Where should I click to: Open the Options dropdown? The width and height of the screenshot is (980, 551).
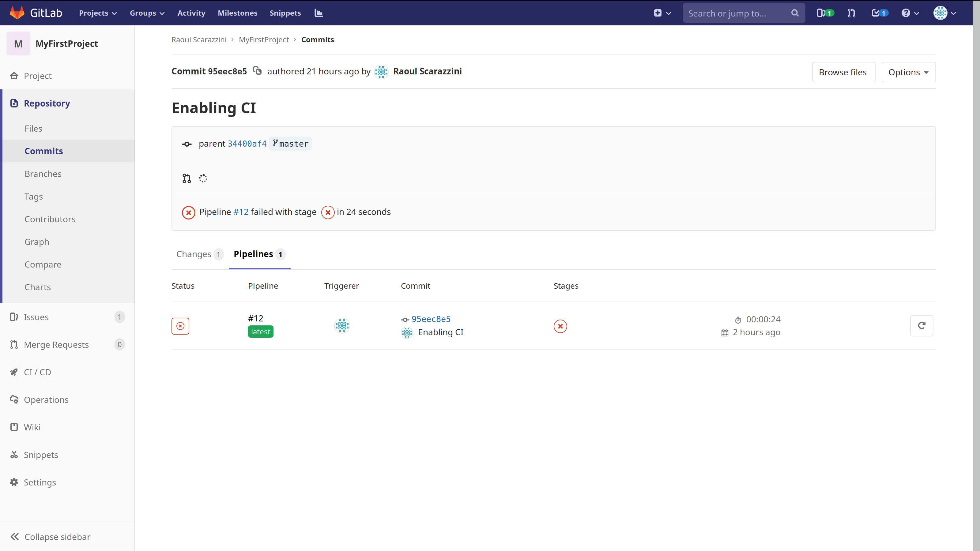tap(908, 72)
